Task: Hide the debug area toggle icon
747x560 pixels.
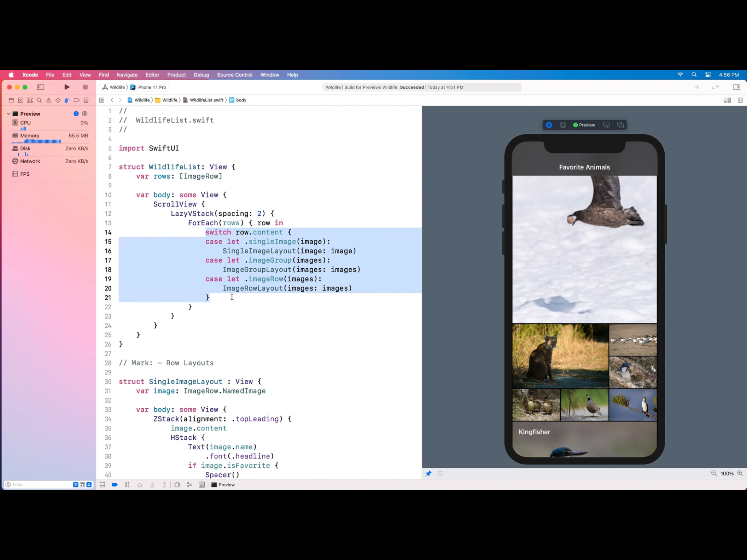Action: (x=102, y=485)
